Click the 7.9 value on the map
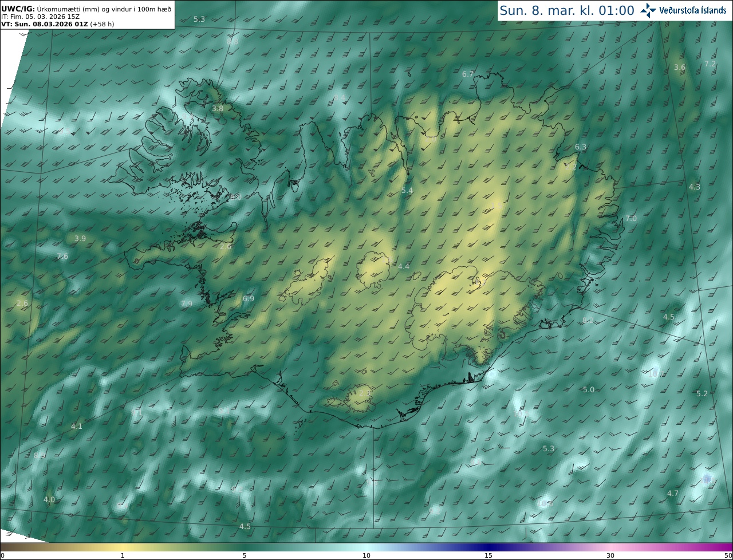Viewport: 733px width, 560px height. point(187,303)
